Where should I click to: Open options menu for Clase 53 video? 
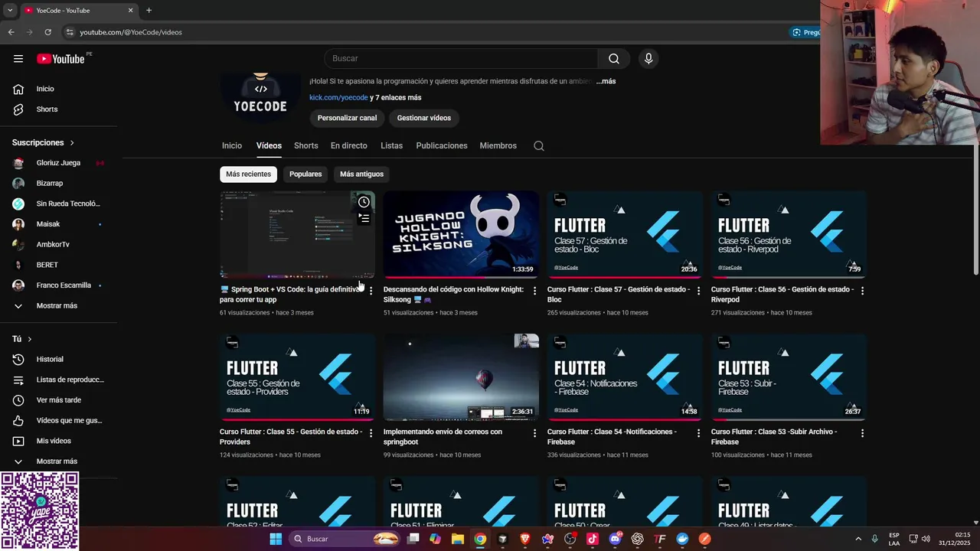862,433
